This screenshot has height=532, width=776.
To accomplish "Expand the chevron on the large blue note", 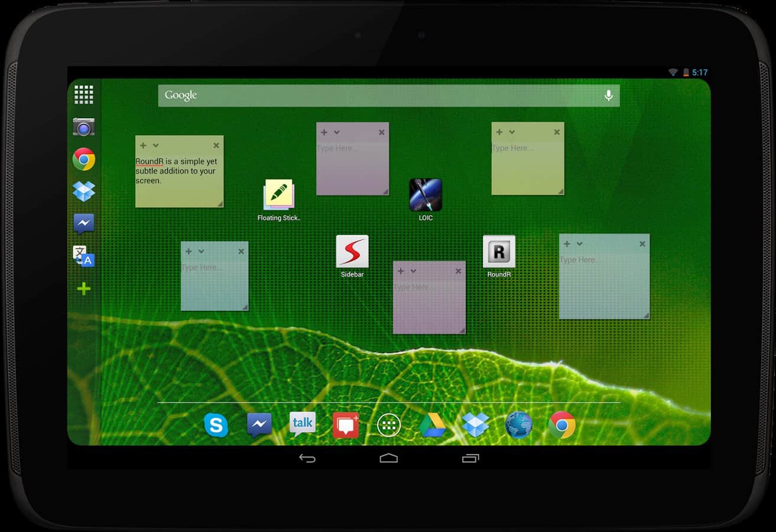I will click(x=580, y=244).
